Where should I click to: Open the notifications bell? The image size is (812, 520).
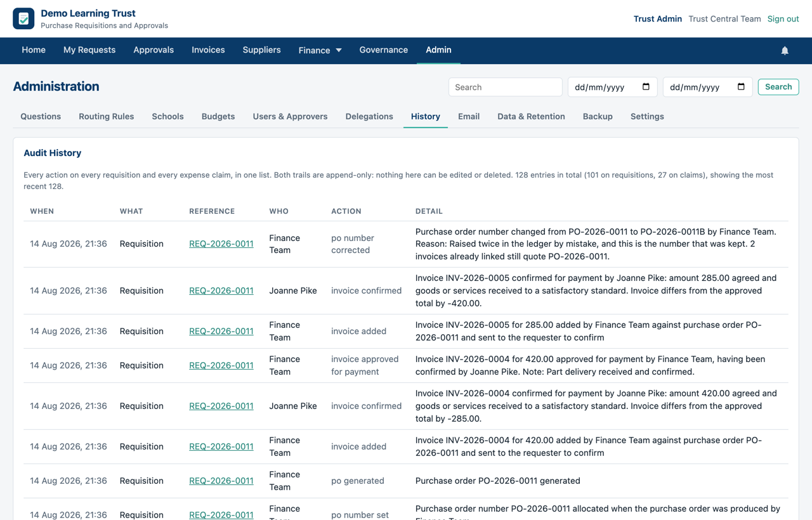[785, 51]
